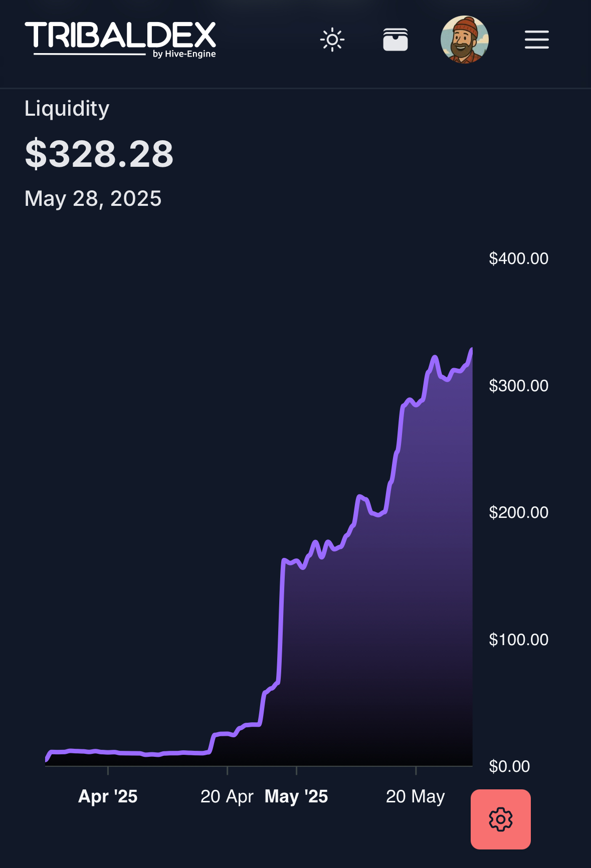Open the wallet icon
Viewport: 591px width, 868px height.
[x=396, y=40]
